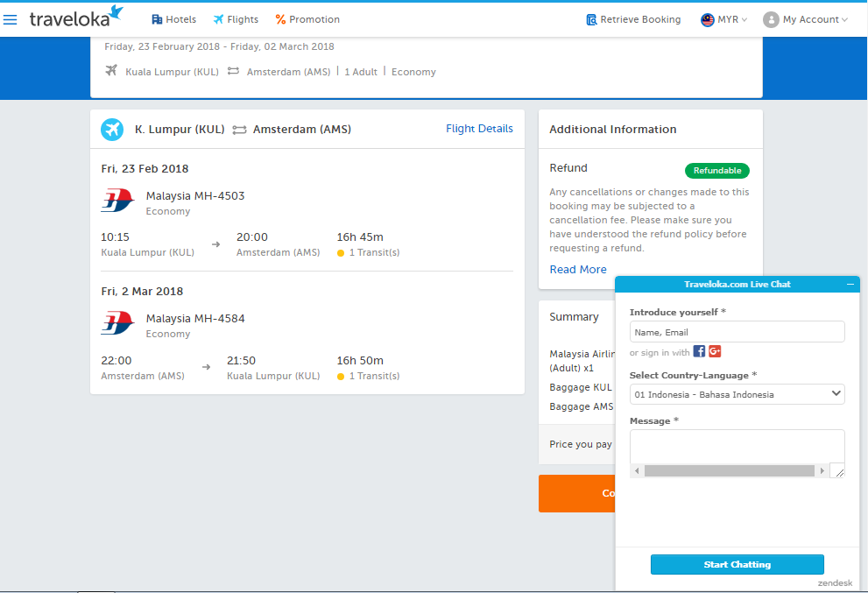Image resolution: width=868 pixels, height=593 pixels.
Task: Click Retrieve Booking link
Action: coord(633,19)
